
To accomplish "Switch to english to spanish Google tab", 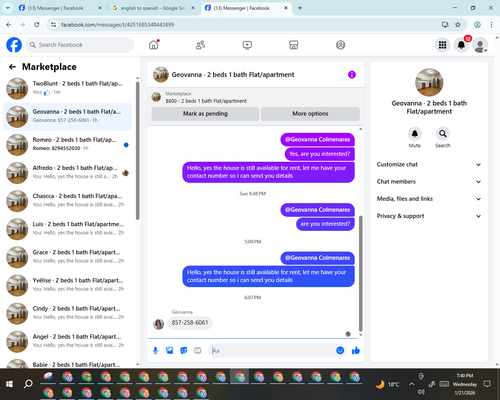I will pos(153,8).
